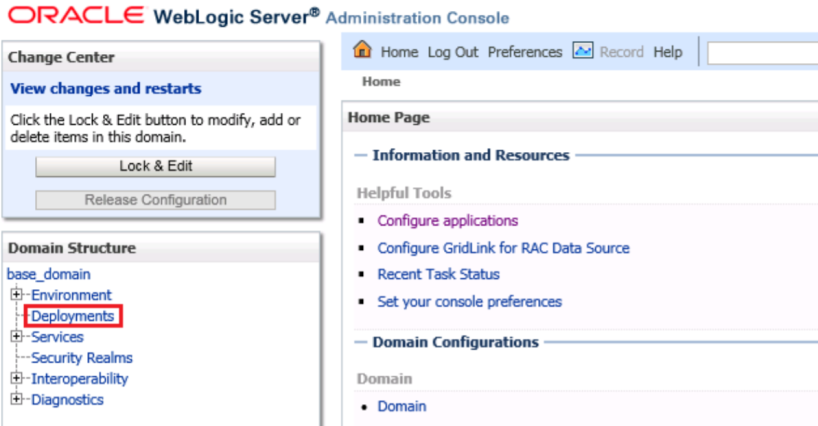Select Diagnostics in Domain Structure

tap(67, 399)
